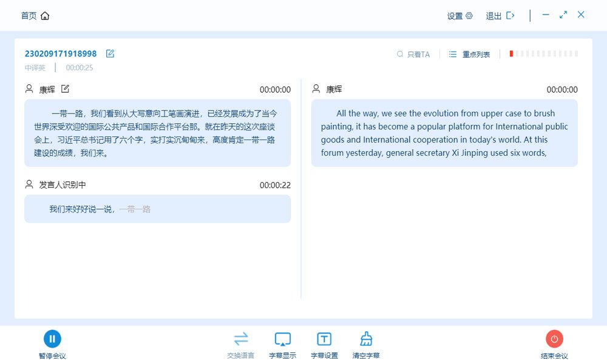The width and height of the screenshot is (607, 364).
Task: Toggle 字幕显示 subtitle display on or off
Action: pyautogui.click(x=282, y=339)
